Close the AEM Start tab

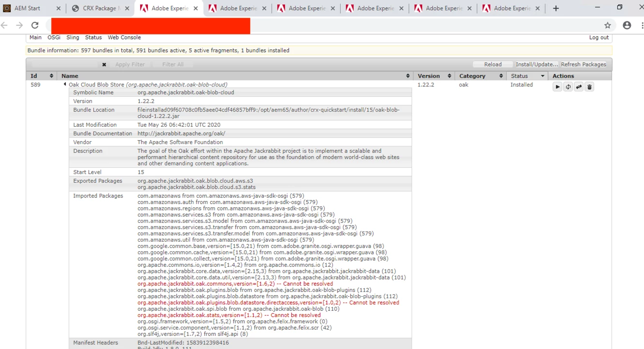(58, 8)
